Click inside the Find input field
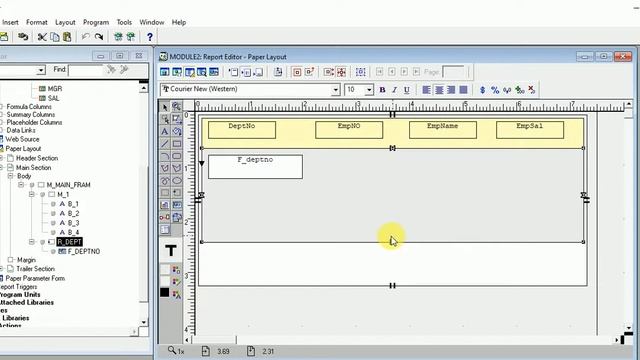 coord(85,70)
